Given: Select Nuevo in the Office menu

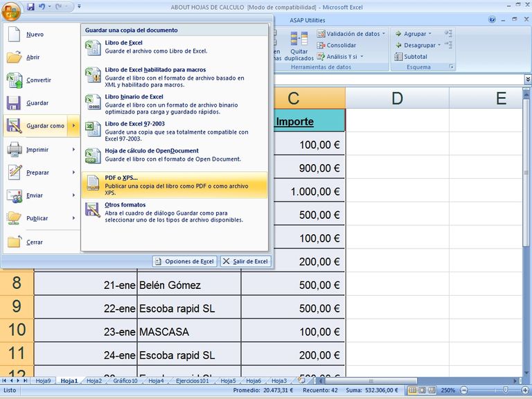Looking at the screenshot, I should (42, 34).
